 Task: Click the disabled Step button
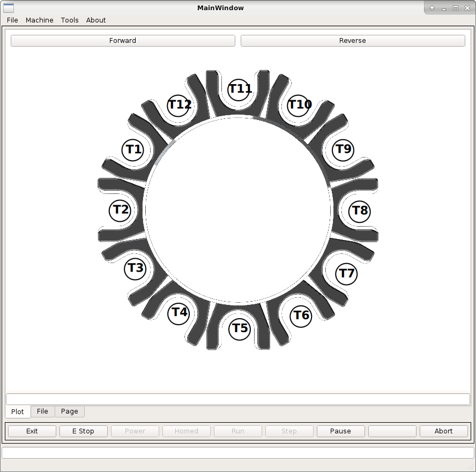pos(289,431)
